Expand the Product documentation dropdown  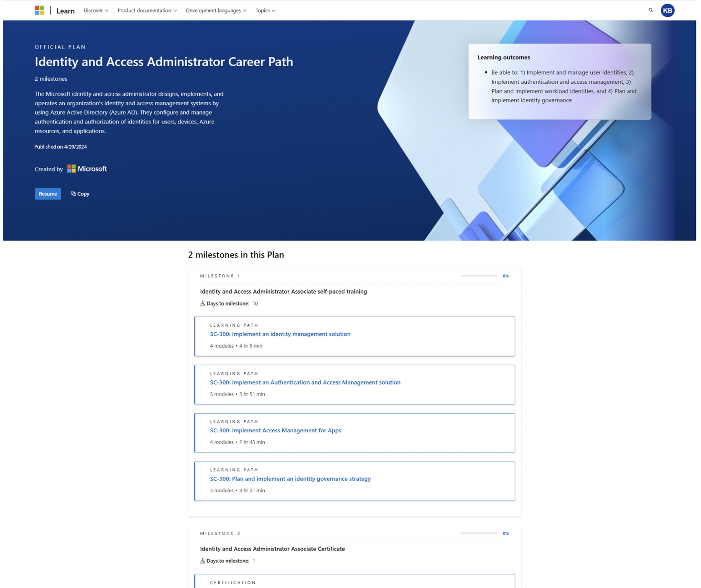[147, 10]
